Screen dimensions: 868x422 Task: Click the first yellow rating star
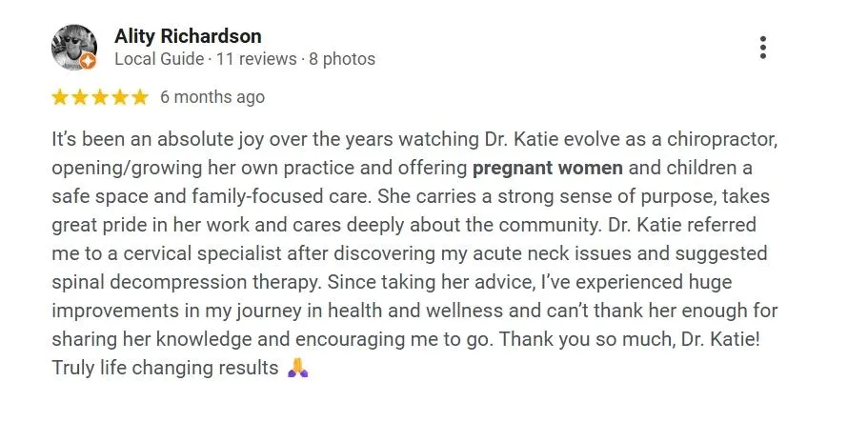point(60,97)
